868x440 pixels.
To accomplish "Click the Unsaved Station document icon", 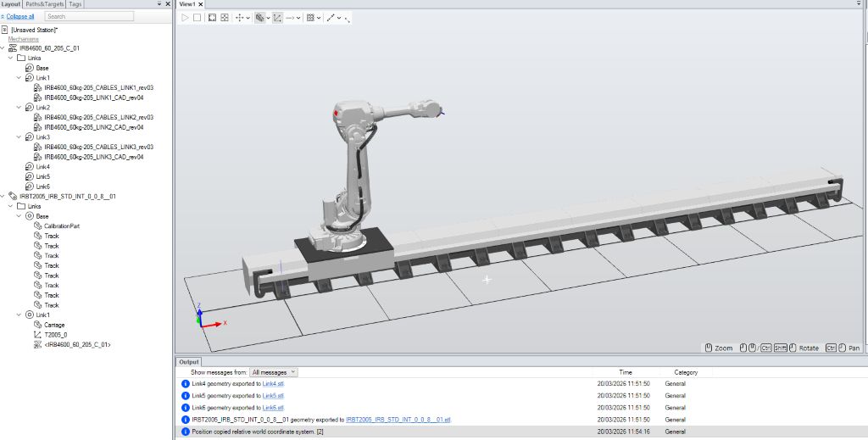I will [x=5, y=30].
